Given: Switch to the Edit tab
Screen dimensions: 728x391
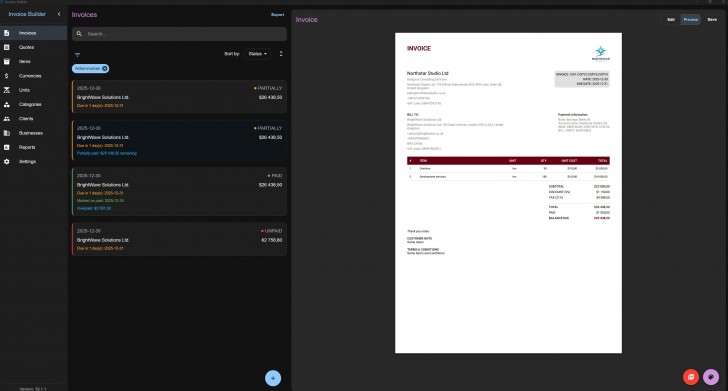Looking at the screenshot, I should pos(671,20).
